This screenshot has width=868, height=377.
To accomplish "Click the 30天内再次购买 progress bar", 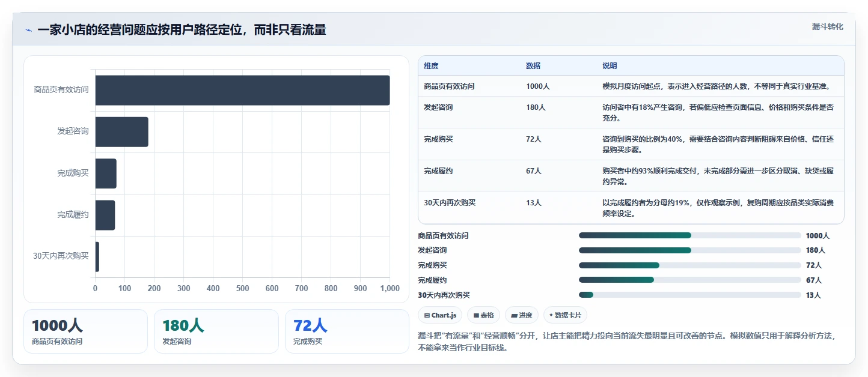I will 690,295.
